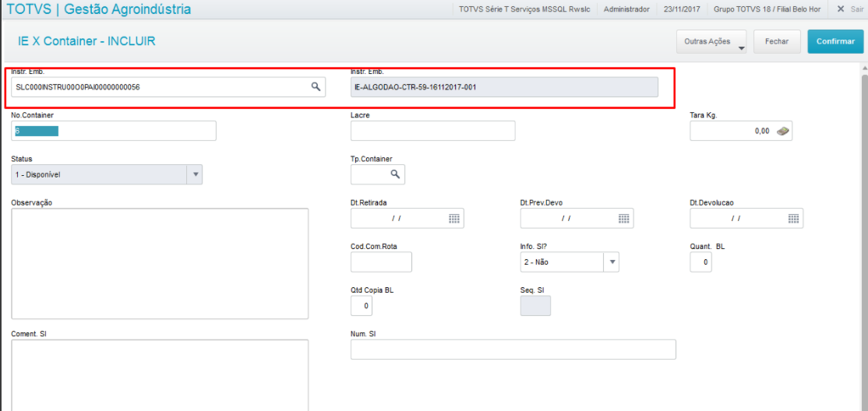The image size is (868, 411).
Task: Click the 'IE X Container - INCLUIR' heading
Action: 87,40
